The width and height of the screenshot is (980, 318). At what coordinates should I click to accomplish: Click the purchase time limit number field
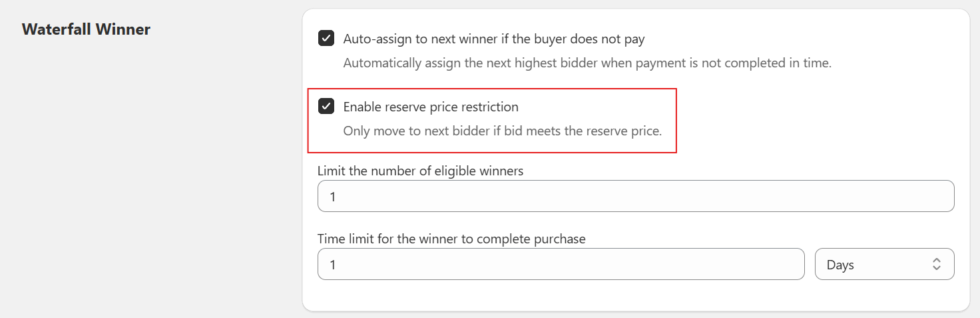coord(561,265)
